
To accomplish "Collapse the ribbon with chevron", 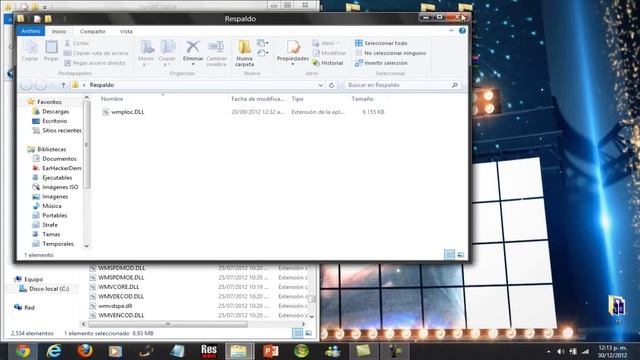I will click(x=451, y=31).
